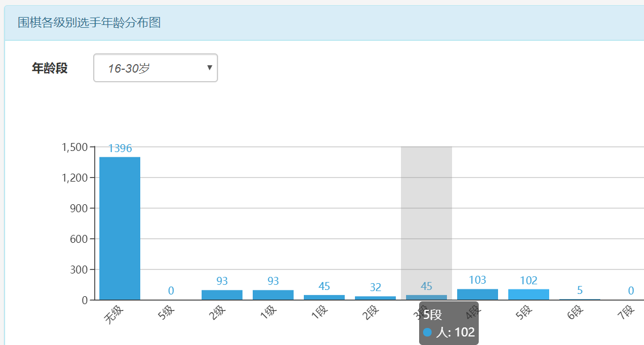Open the 年龄段 age range dropdown
644x345 pixels.
[155, 68]
